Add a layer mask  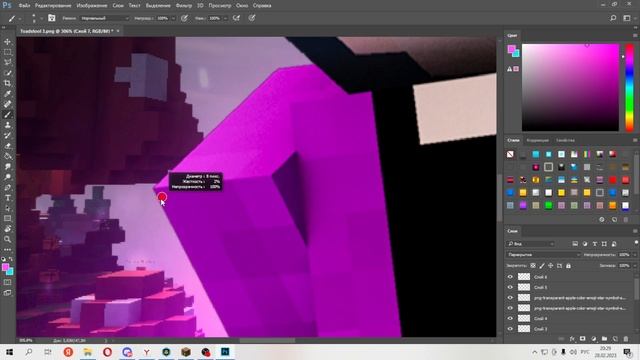[x=582, y=339]
